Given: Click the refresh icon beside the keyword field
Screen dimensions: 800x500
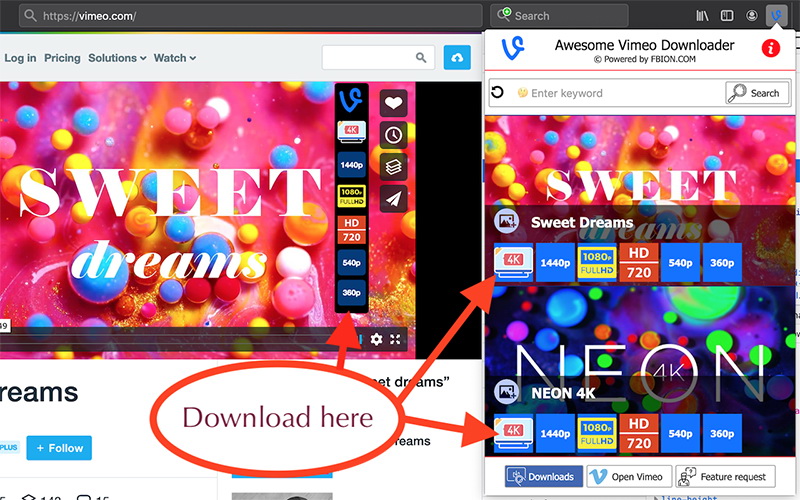Looking at the screenshot, I should (498, 93).
